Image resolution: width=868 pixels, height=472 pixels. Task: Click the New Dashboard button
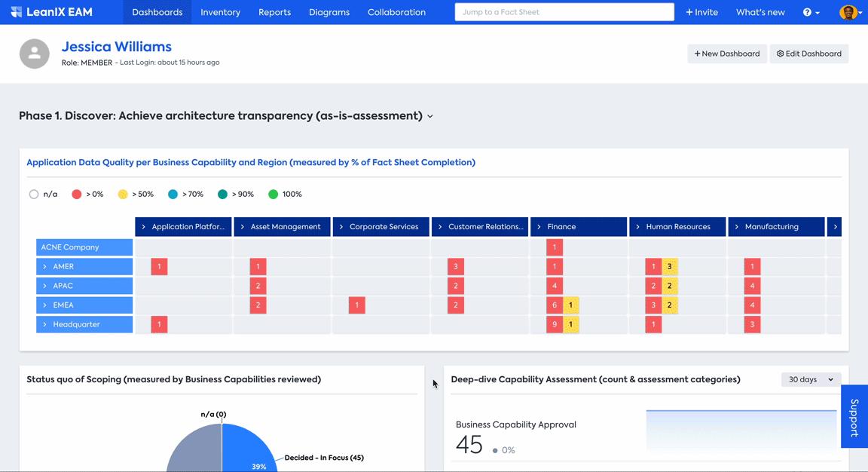[727, 54]
